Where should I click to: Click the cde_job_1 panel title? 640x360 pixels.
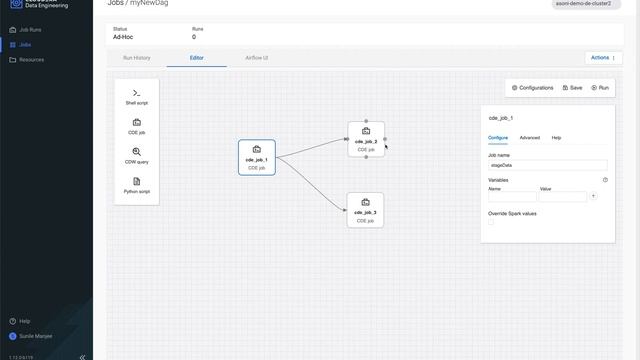point(501,118)
